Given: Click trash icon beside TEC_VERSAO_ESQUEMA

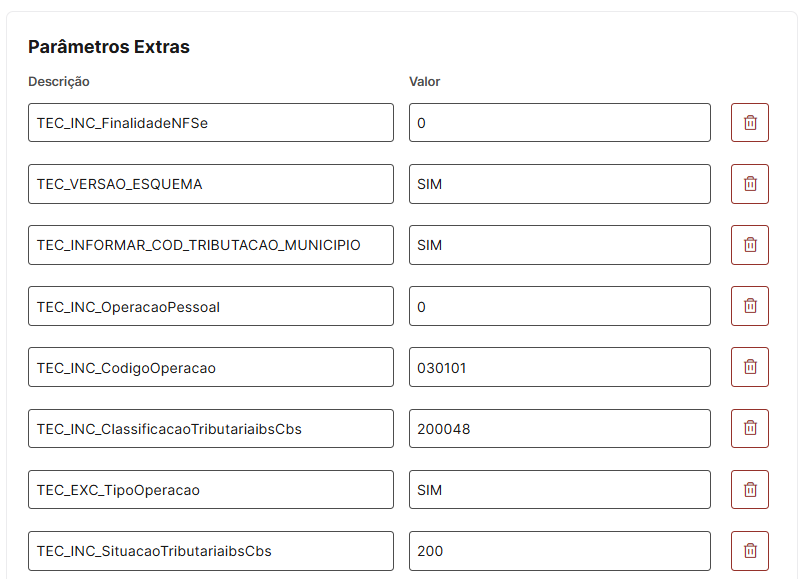Looking at the screenshot, I should click(x=750, y=184).
